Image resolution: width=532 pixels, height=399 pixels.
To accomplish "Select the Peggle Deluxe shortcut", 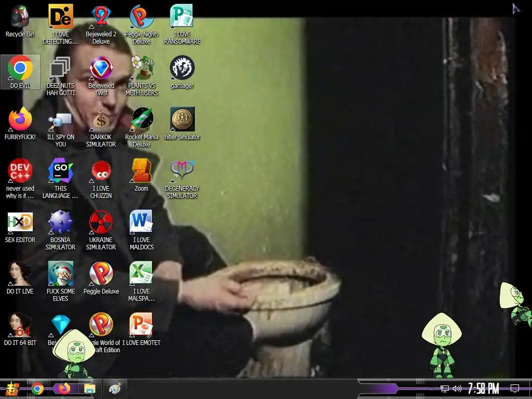I will point(101,278).
